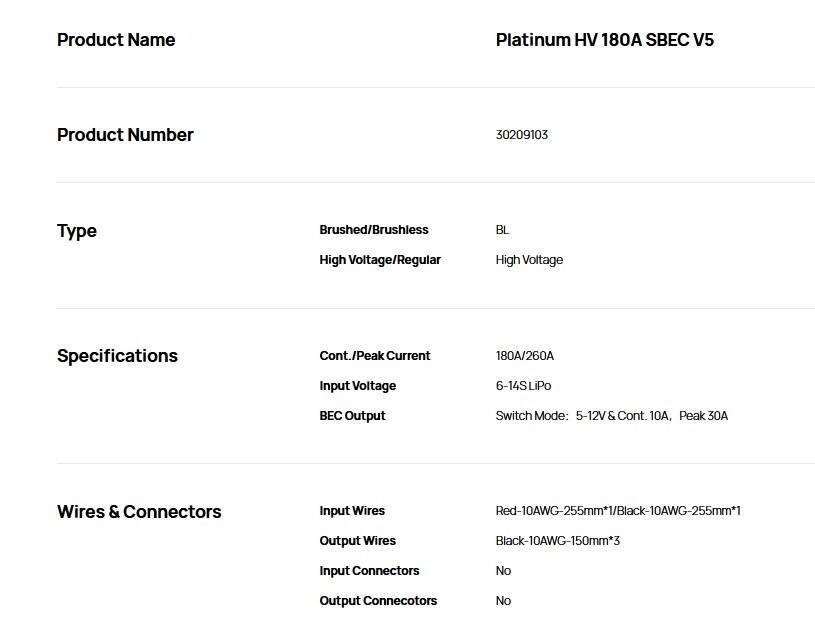Click the "Cont./Peak Current" label
Screen dimensions: 815x625
375,356
